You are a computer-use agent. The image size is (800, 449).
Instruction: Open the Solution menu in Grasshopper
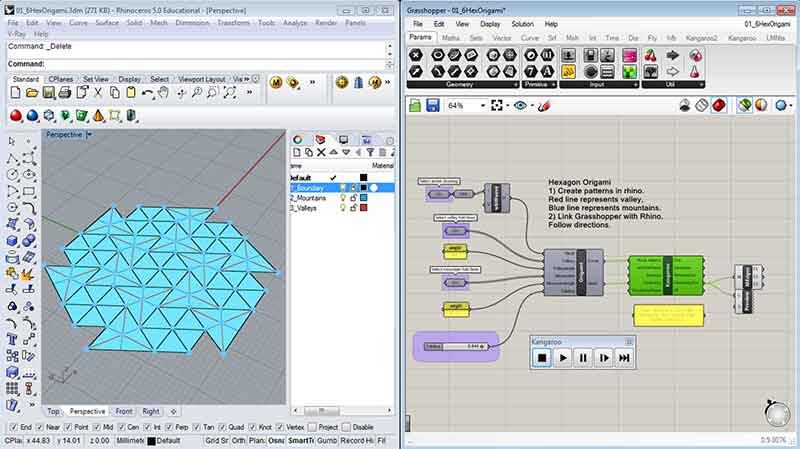point(522,24)
